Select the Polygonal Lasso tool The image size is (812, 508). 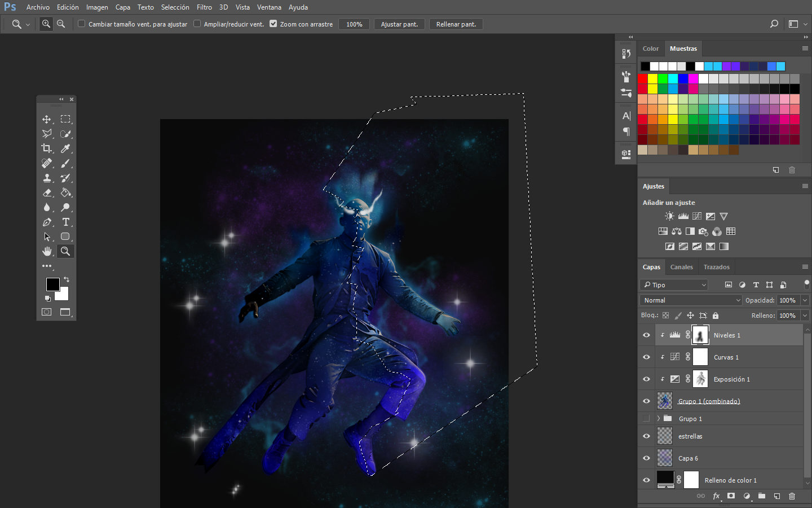coord(47,134)
